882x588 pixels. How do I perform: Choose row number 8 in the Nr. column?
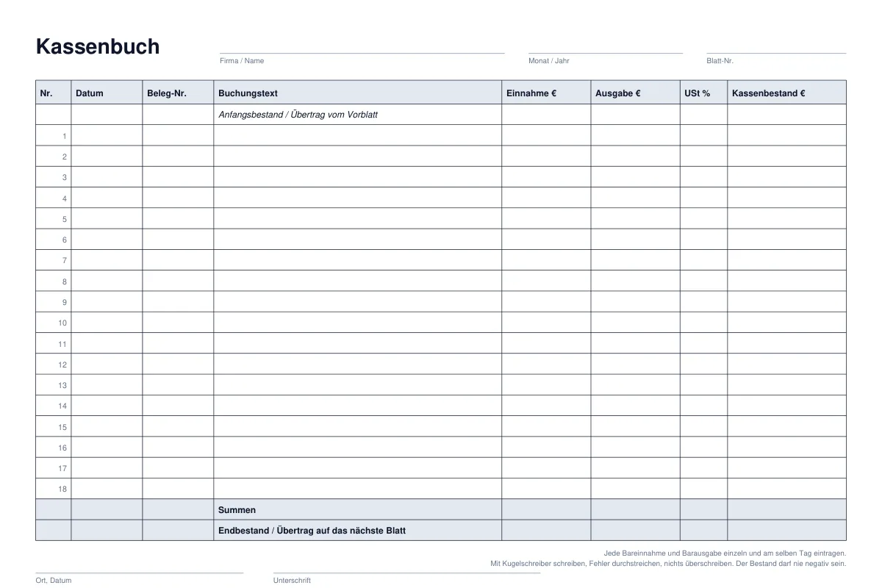(x=65, y=282)
